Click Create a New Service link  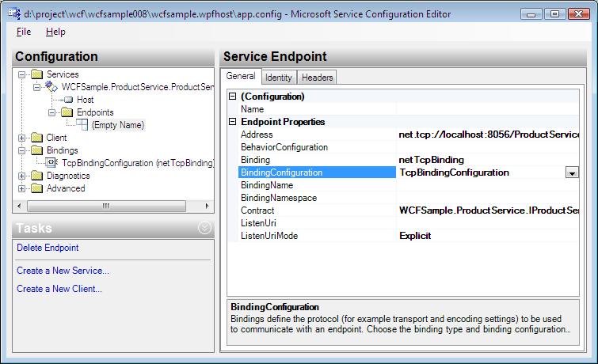tap(63, 271)
